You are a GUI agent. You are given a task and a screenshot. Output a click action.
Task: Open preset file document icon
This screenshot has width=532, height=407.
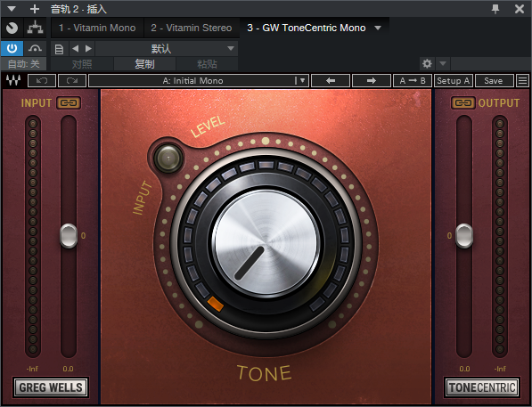coord(59,49)
